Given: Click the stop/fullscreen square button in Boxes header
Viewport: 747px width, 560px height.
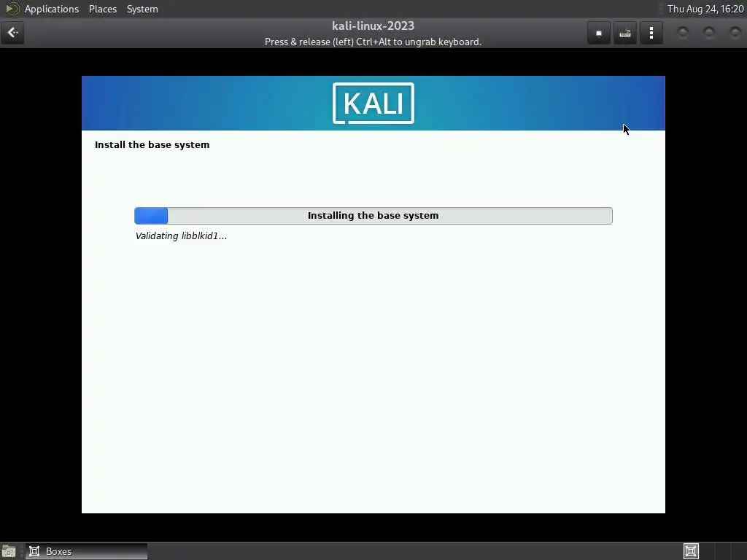Looking at the screenshot, I should (599, 33).
